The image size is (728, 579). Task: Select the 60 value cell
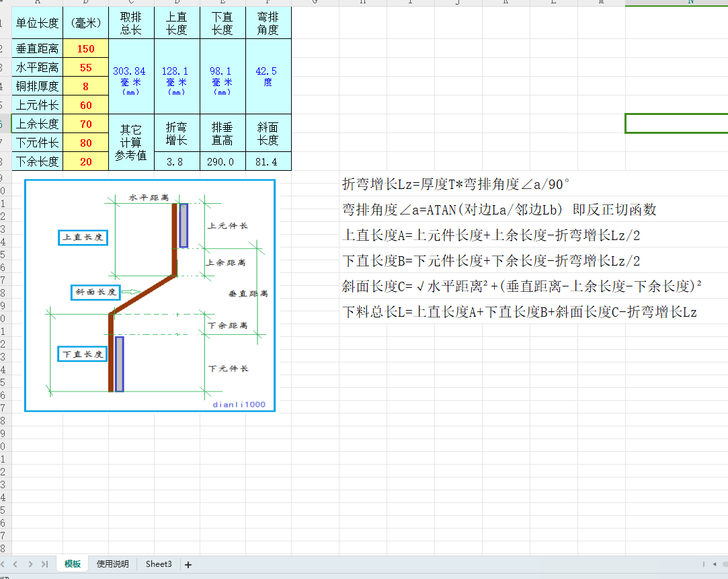pyautogui.click(x=86, y=105)
